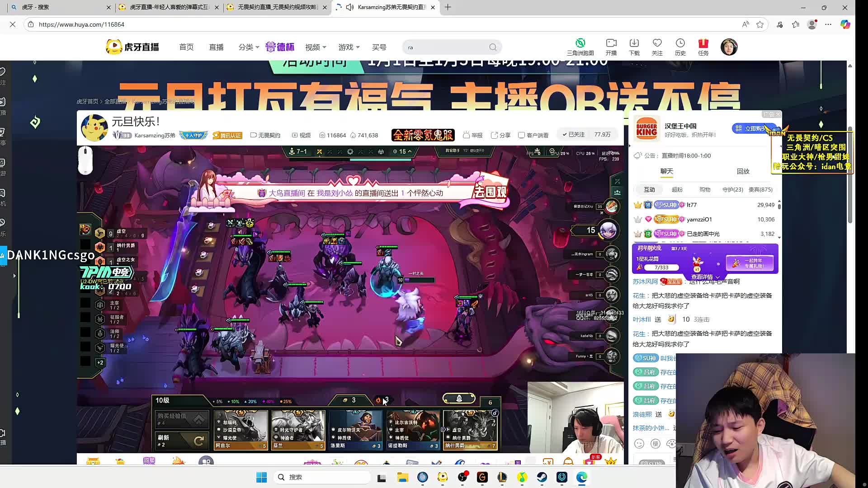
Task: Open the 任务 red gift box icon
Action: tap(703, 43)
